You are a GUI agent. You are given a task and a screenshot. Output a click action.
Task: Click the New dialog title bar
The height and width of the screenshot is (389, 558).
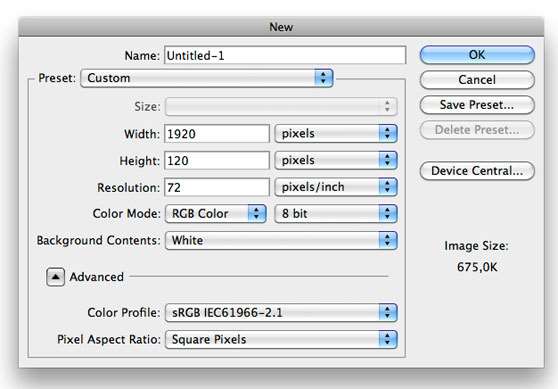(281, 27)
